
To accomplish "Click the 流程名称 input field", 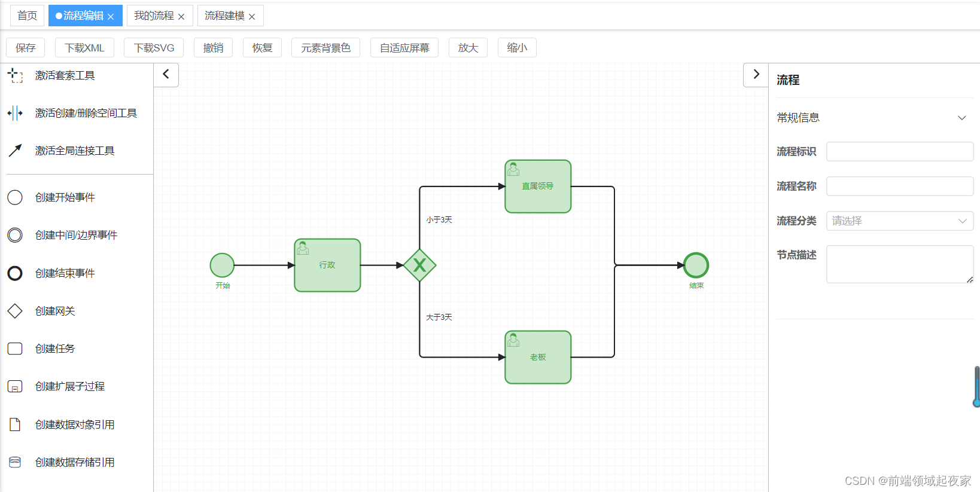I will (899, 186).
